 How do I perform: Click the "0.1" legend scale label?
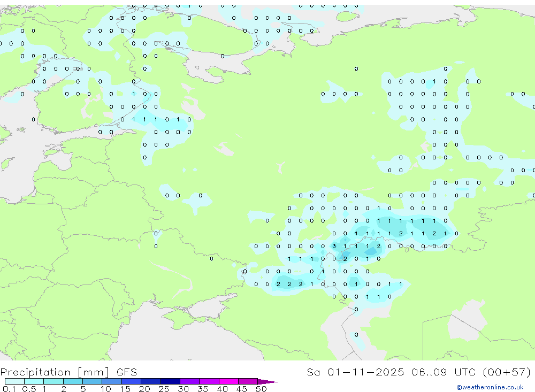[x=9, y=389]
